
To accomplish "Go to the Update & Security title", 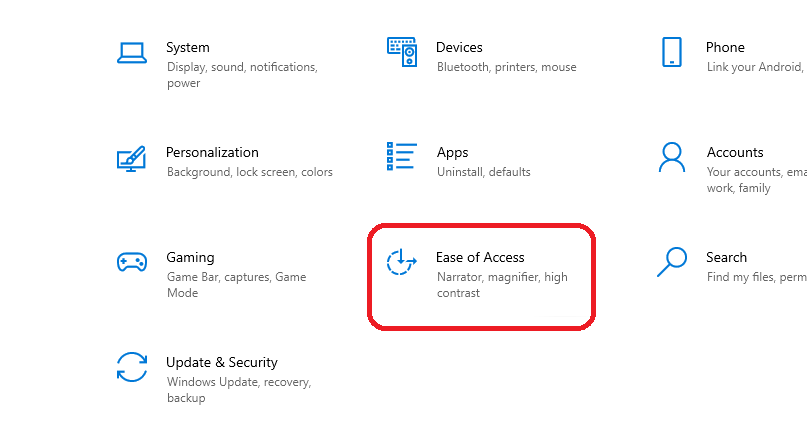I will pos(222,362).
